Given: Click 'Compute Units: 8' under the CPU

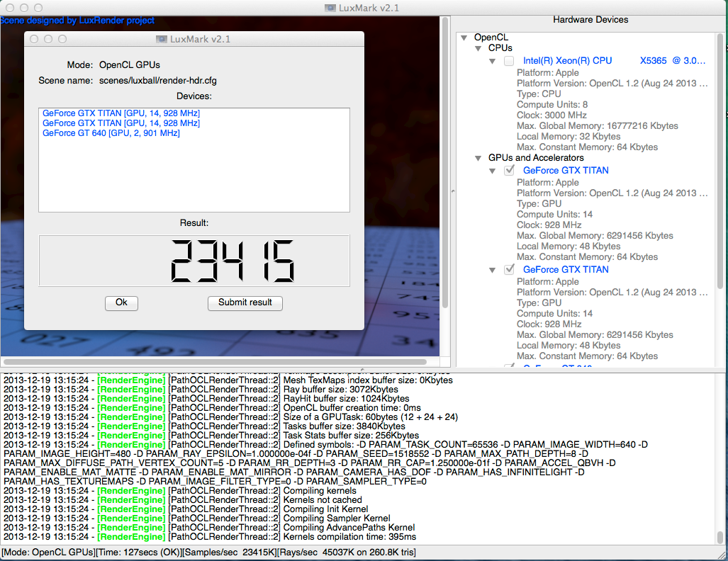Looking at the screenshot, I should click(552, 105).
